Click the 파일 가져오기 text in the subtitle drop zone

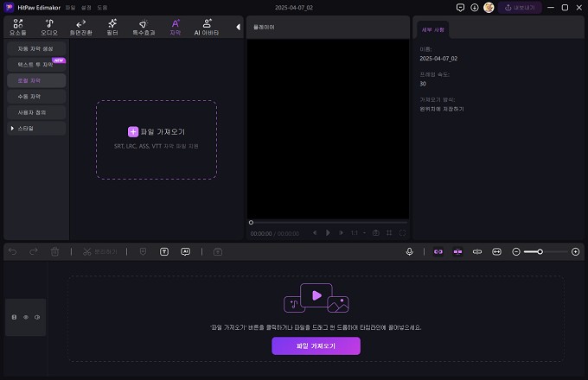[163, 132]
